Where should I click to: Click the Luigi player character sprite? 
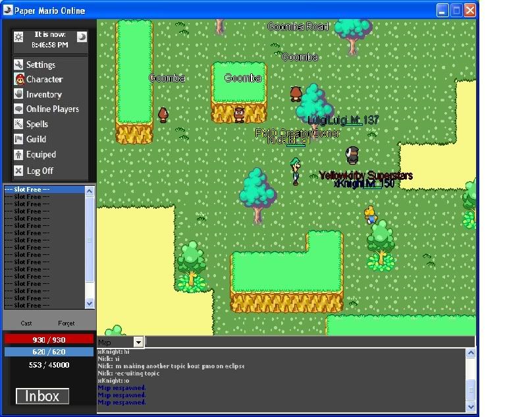tap(295, 171)
